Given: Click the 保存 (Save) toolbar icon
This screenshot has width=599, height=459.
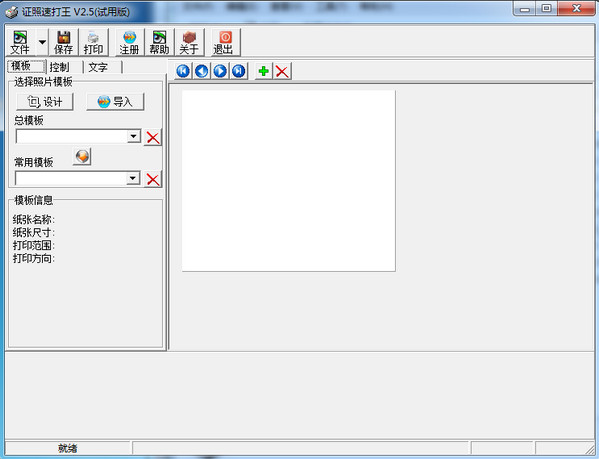Looking at the screenshot, I should coord(63,42).
